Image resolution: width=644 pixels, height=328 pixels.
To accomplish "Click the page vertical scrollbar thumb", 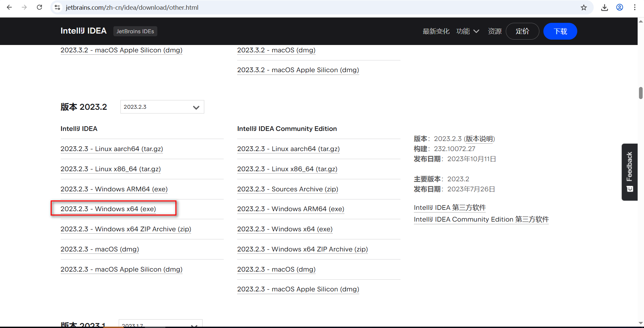I will (x=641, y=93).
